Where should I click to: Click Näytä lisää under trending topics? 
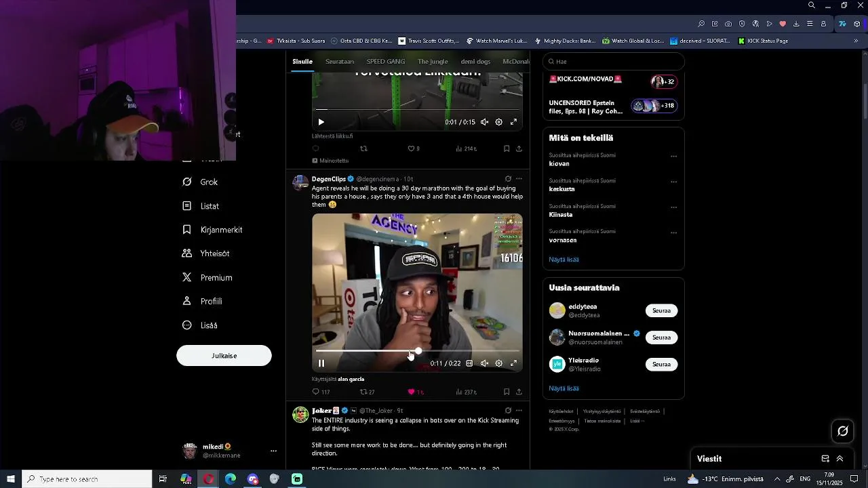tap(564, 260)
